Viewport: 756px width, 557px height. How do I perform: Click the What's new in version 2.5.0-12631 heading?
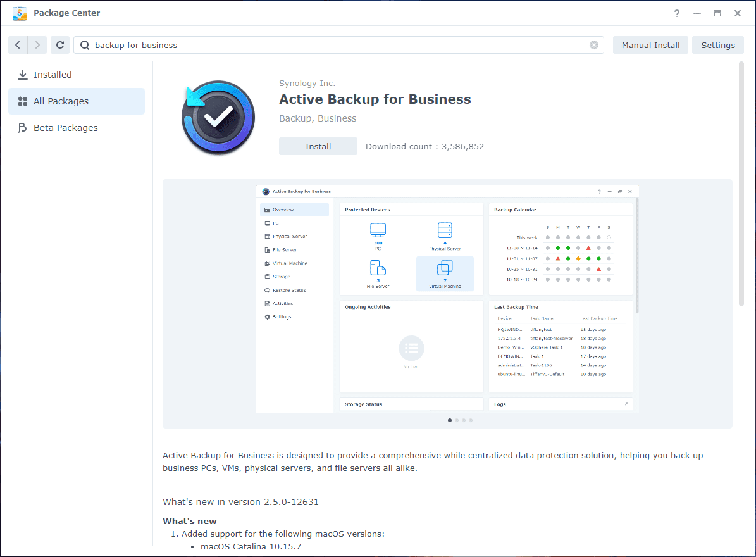pyautogui.click(x=240, y=502)
